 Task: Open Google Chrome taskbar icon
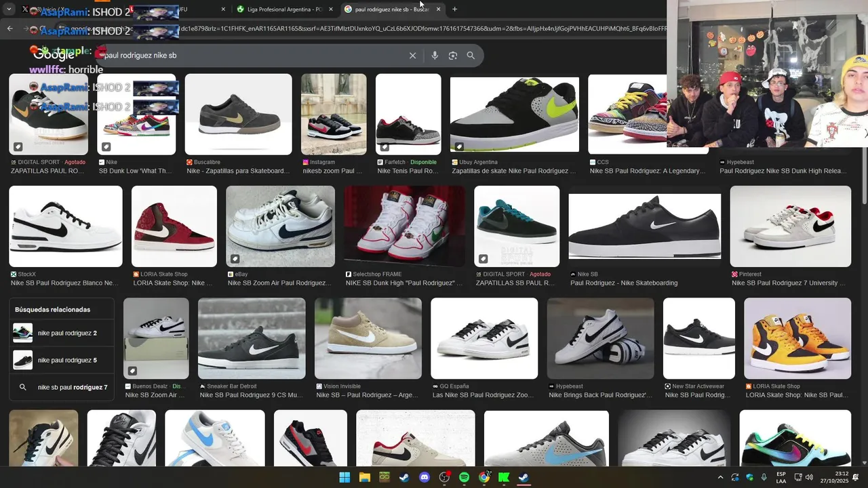484,477
